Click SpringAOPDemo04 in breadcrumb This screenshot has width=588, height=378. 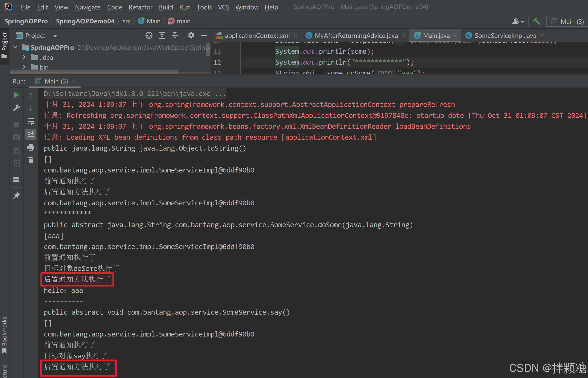[85, 21]
